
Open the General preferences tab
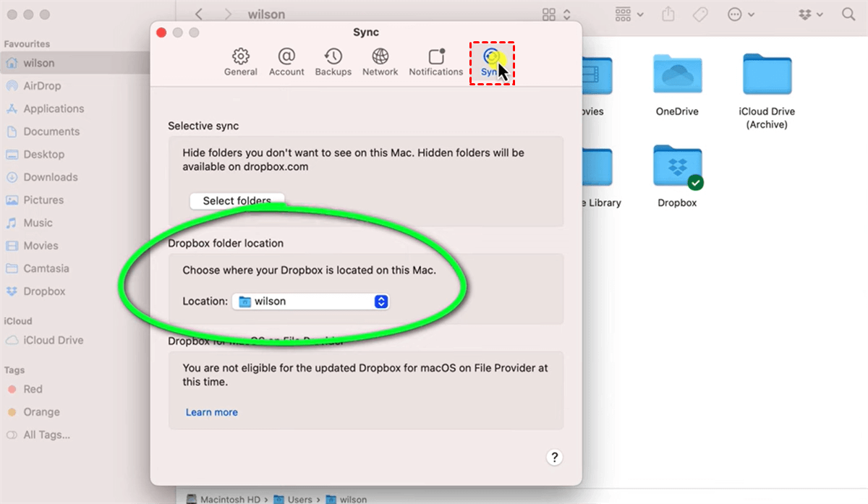(241, 62)
